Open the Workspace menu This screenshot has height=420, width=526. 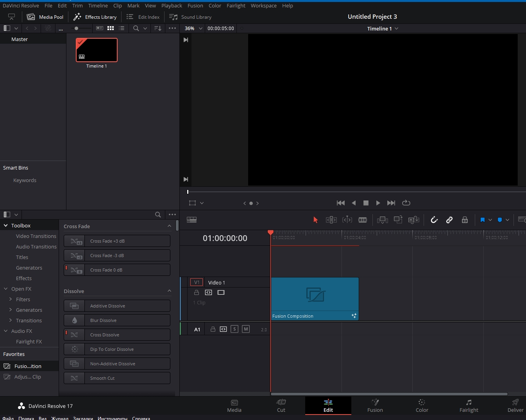[264, 5]
